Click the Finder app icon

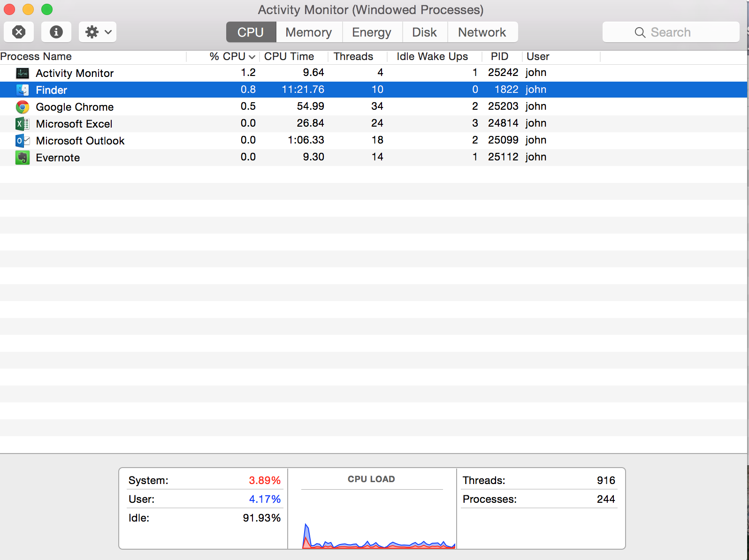point(22,90)
